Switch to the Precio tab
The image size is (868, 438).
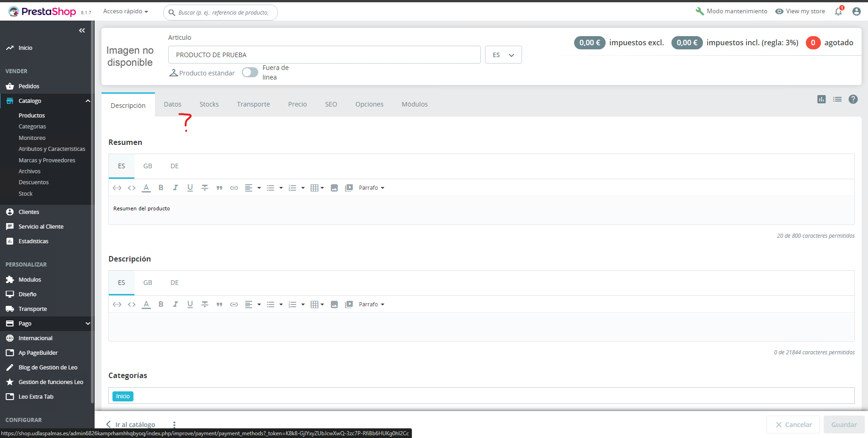[298, 104]
